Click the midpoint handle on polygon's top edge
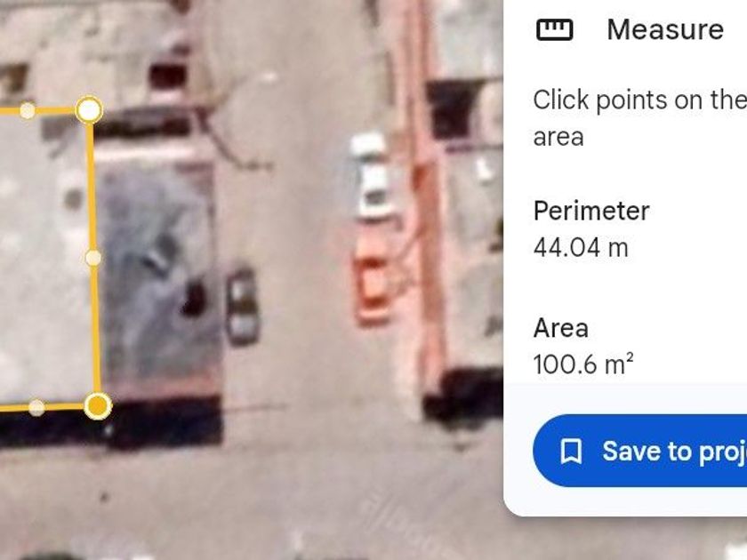Screen dimensions: 747x560 tap(28, 110)
